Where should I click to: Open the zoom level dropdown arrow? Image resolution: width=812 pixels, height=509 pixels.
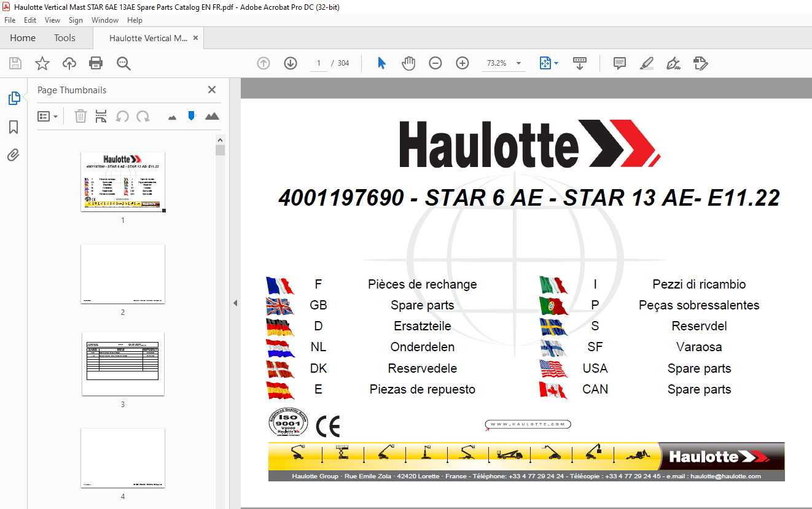[519, 63]
